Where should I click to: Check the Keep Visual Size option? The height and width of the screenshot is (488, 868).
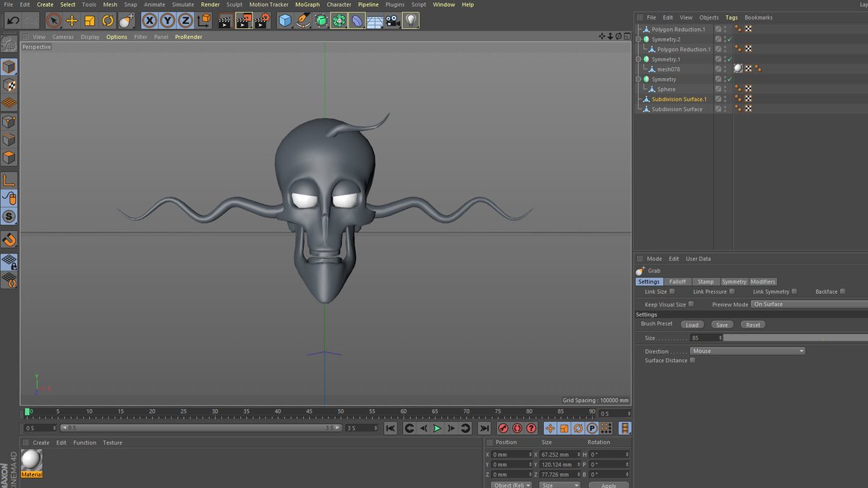[x=691, y=304]
